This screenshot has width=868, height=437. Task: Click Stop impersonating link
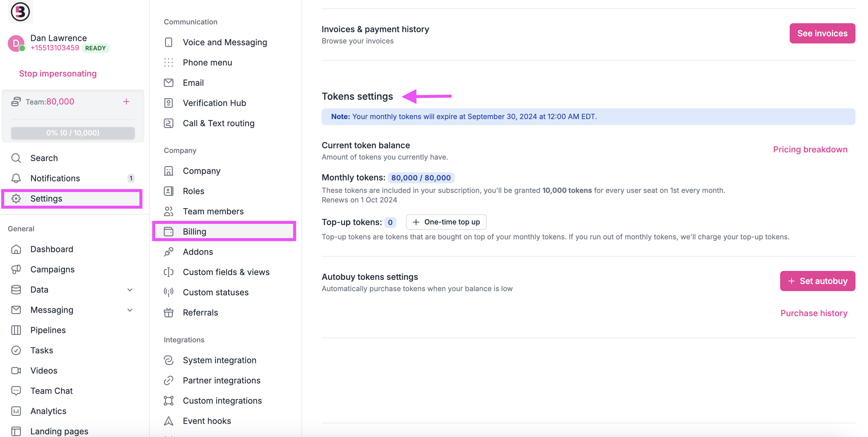[57, 74]
